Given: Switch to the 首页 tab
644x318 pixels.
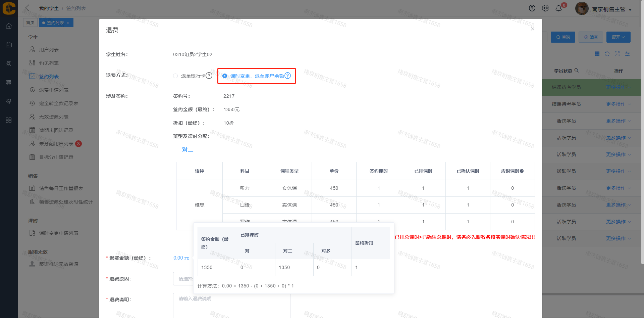Looking at the screenshot, I should click(30, 23).
